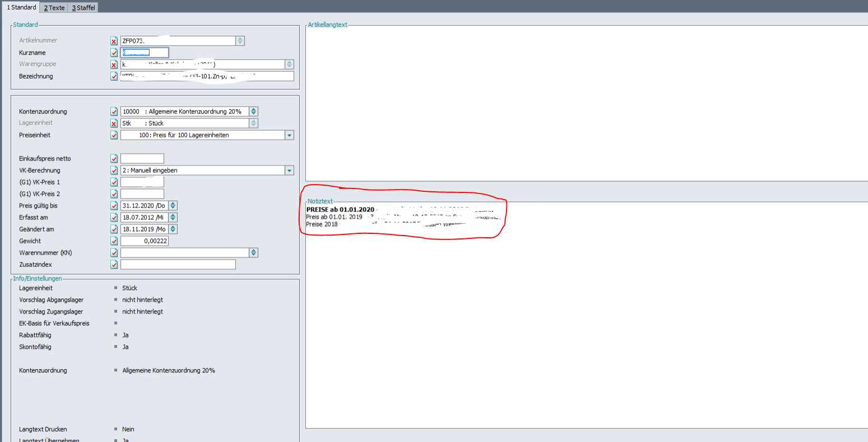Click the red X icon beside Warengruppe
The image size is (868, 442).
coord(114,65)
